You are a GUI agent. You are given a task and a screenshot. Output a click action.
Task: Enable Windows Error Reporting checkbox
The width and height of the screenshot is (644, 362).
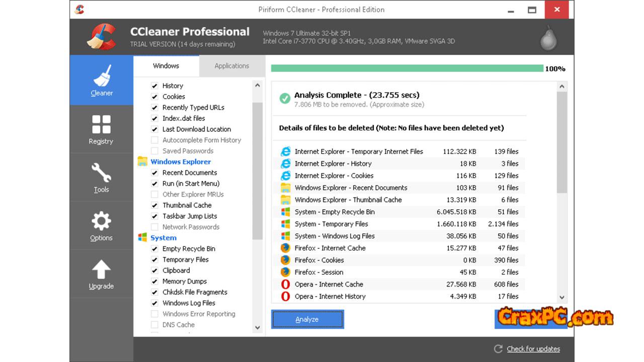[154, 314]
